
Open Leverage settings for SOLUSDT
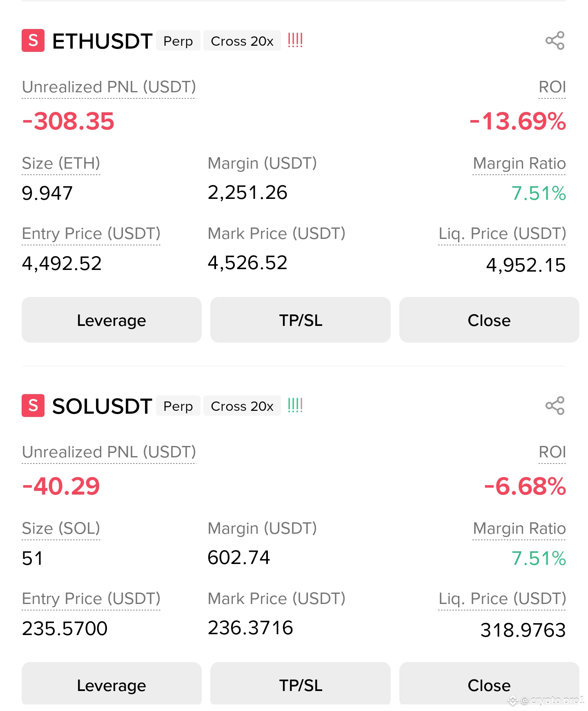[111, 684]
